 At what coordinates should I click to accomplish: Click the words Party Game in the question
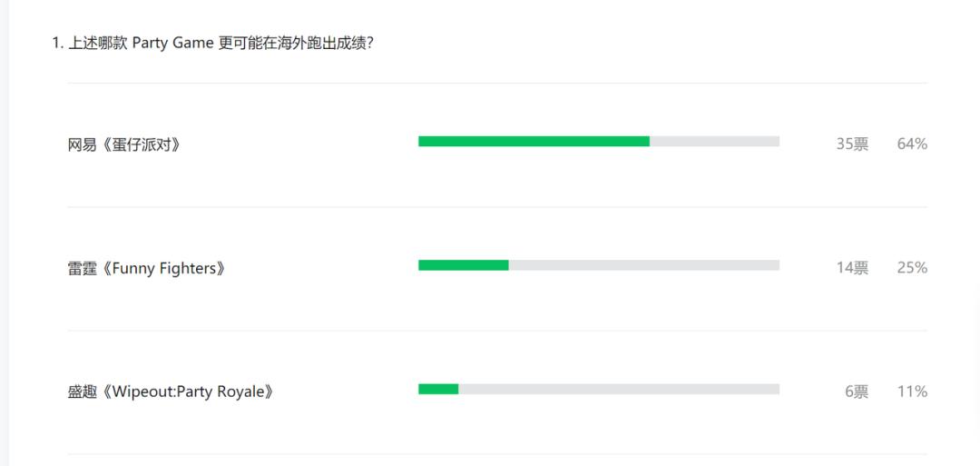(173, 45)
